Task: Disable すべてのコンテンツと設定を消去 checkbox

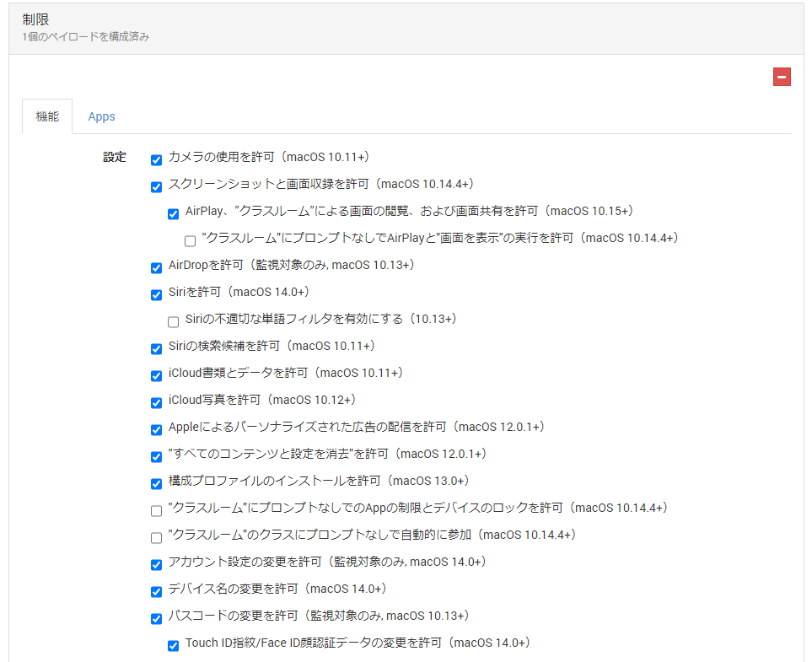Action: 156,457
